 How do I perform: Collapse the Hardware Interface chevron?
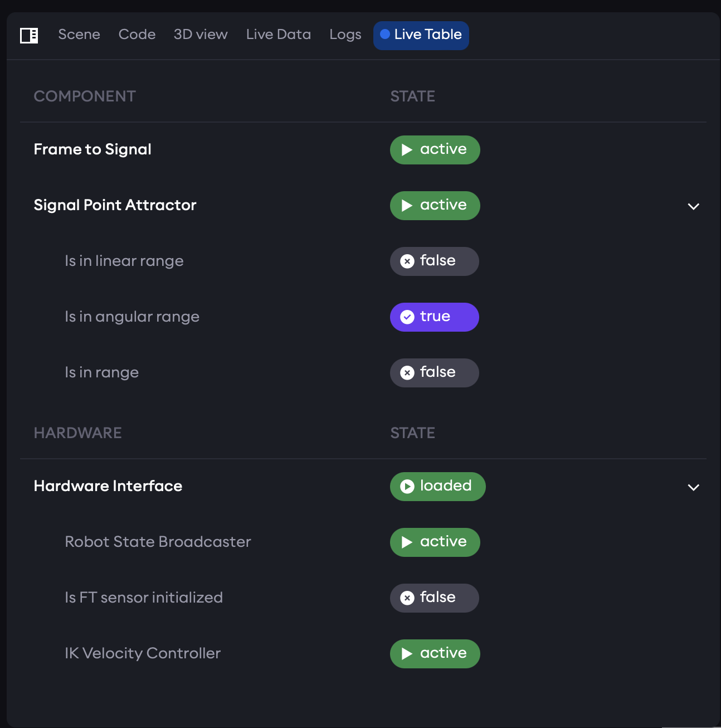click(x=693, y=487)
